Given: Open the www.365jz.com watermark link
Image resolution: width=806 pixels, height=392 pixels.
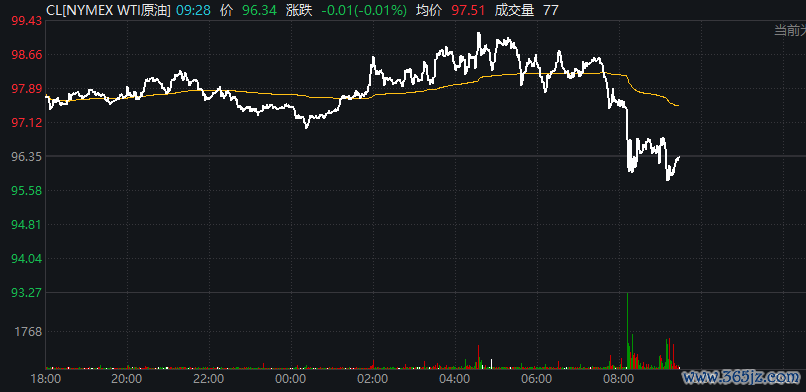Looking at the screenshot, I should point(741,378).
